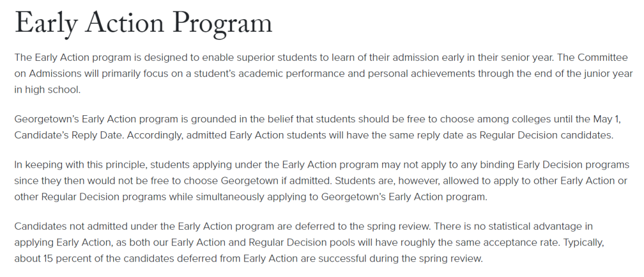Click "Candidates not admitted" in the last paragraph
This screenshot has width=644, height=277.
click(x=66, y=227)
